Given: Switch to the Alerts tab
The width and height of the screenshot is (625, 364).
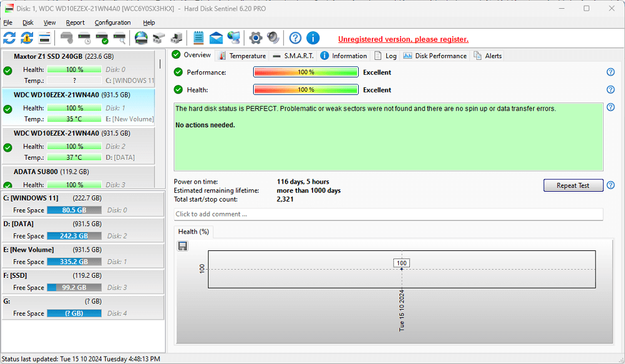Looking at the screenshot, I should tap(487, 56).
